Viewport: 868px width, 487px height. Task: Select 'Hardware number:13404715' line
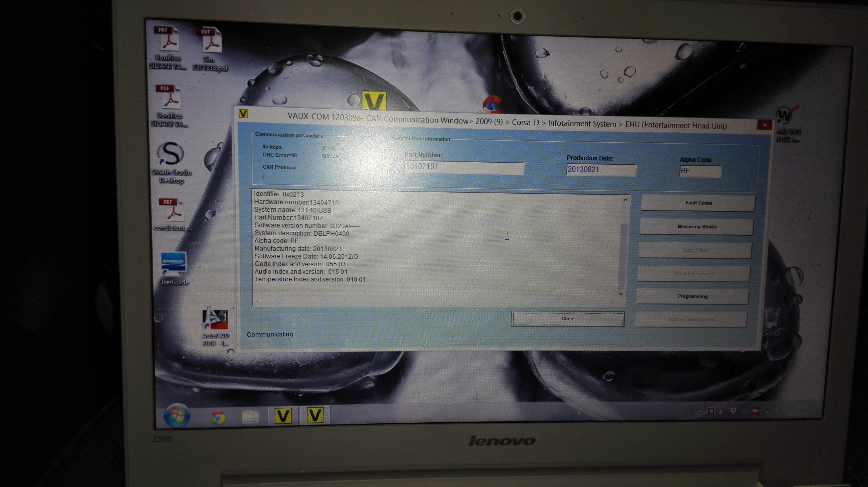click(296, 202)
